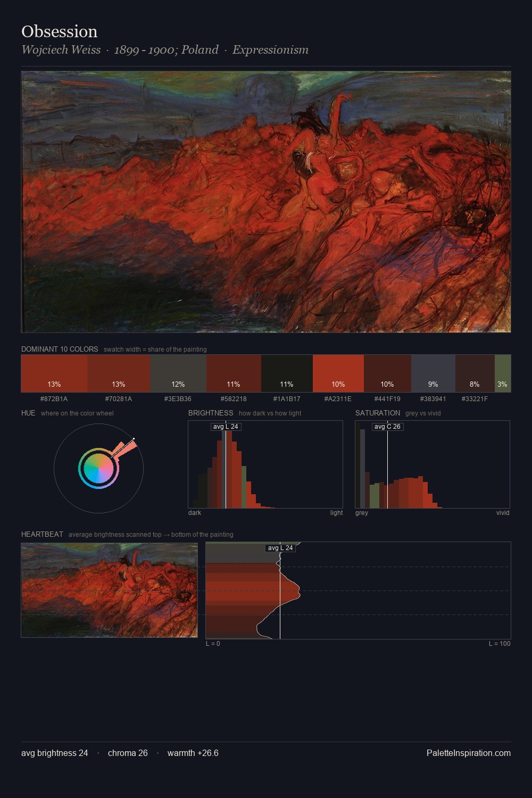Click the 'L = 100' axis label
Image resolution: width=532 pixels, height=798 pixels.
click(x=500, y=644)
